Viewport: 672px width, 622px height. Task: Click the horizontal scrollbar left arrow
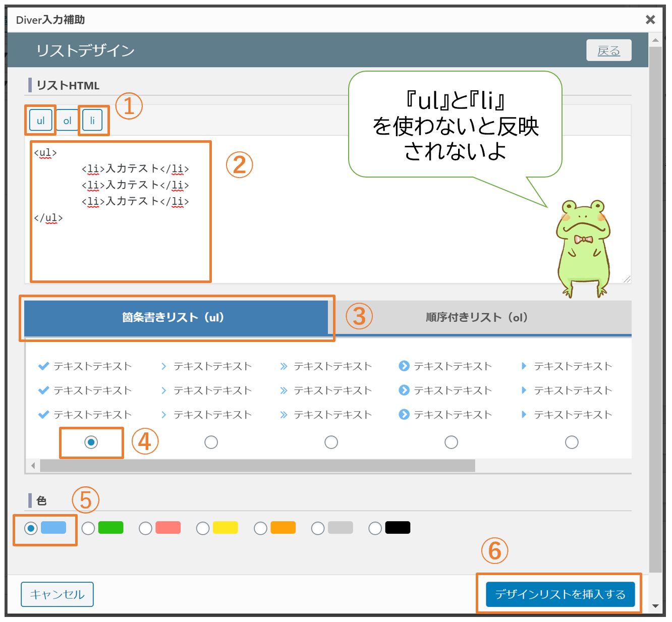[33, 466]
